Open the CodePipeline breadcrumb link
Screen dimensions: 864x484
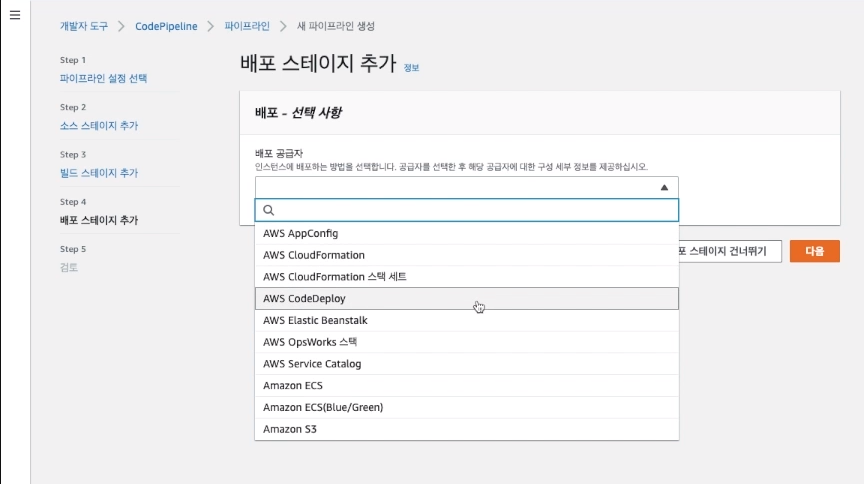[166, 26]
